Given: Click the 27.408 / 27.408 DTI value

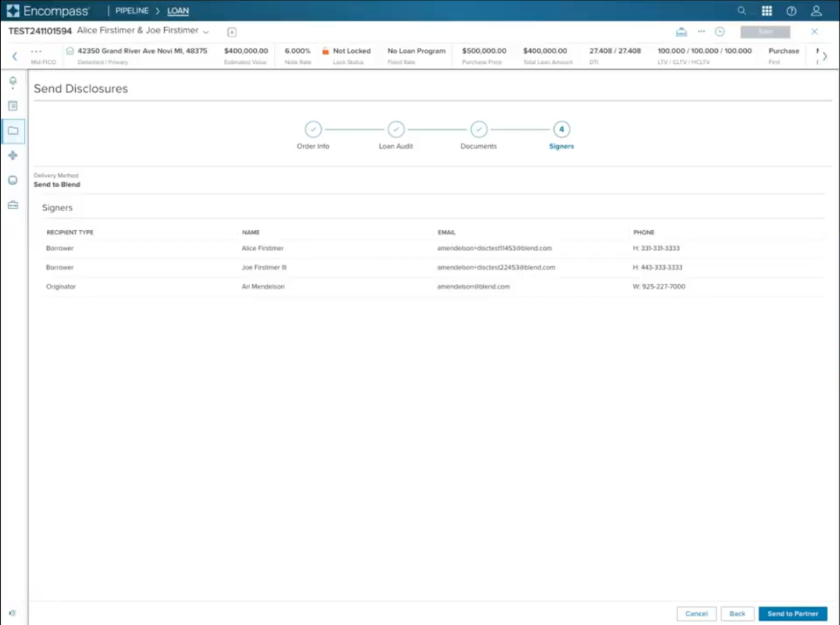Looking at the screenshot, I should [x=615, y=51].
